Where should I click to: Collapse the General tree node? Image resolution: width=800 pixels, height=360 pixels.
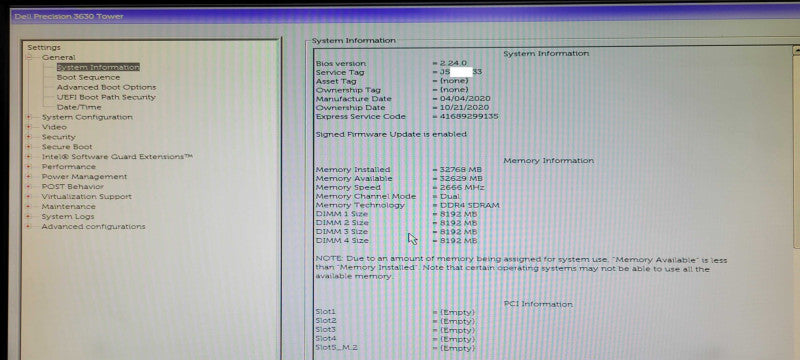point(29,58)
